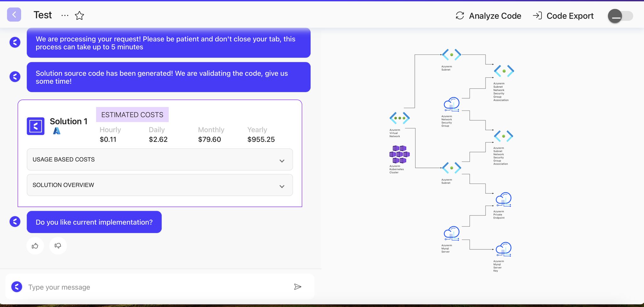This screenshot has height=307, width=644.
Task: Select the Azurerm Private Endpoint node
Action: [x=503, y=199]
